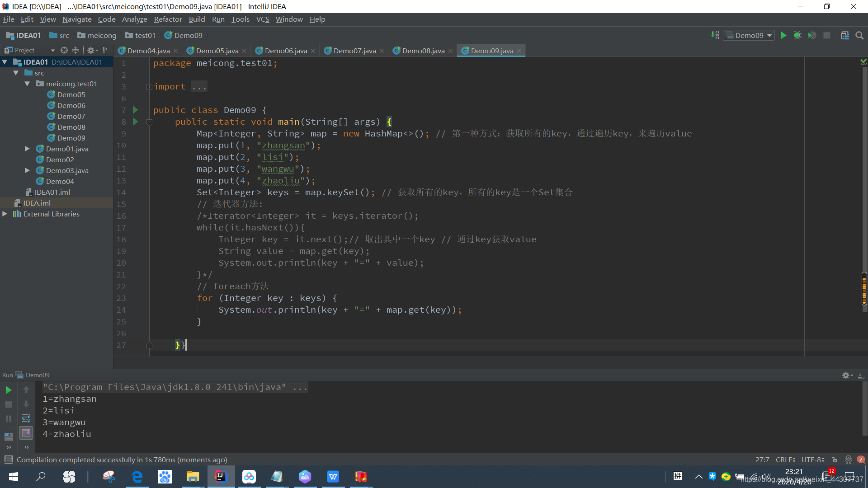
Task: Expand the folded import block
Action: [x=149, y=87]
